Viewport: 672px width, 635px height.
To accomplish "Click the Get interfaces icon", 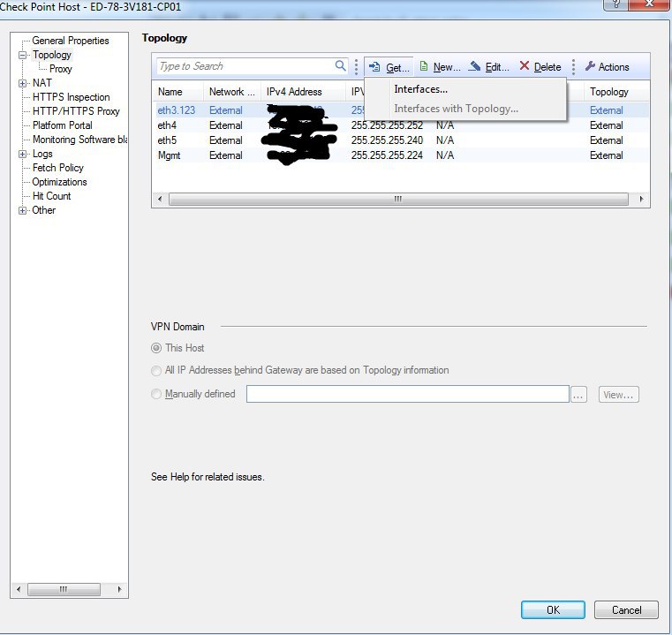I will [374, 66].
